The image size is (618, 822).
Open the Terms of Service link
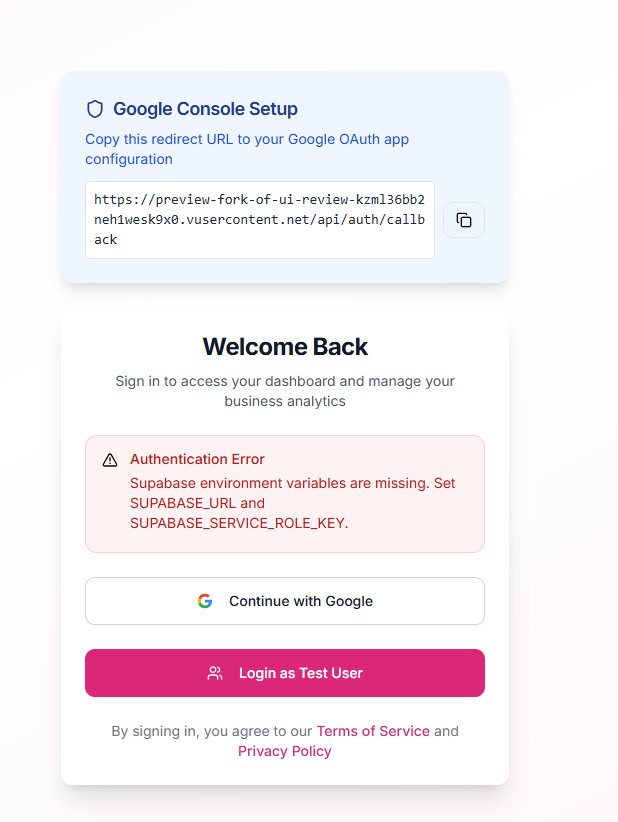pos(373,731)
